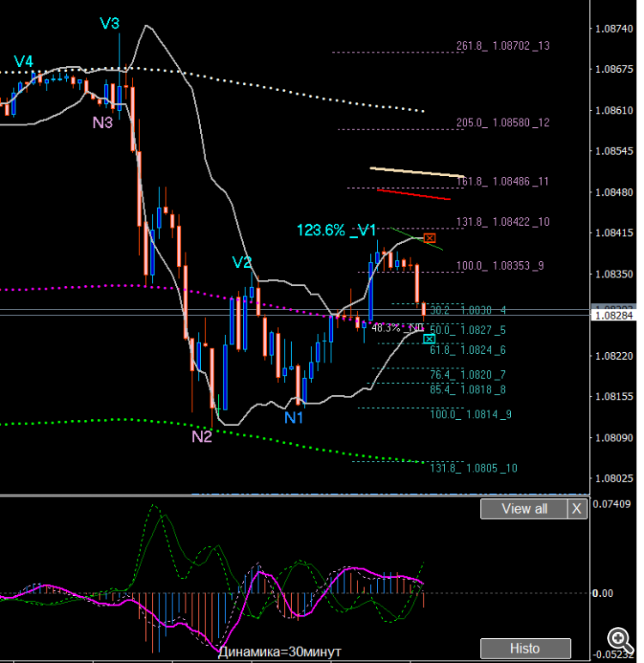Click the 85.4_ 1.0818 _8 level label
This screenshot has height=663, width=644.
pos(468,389)
